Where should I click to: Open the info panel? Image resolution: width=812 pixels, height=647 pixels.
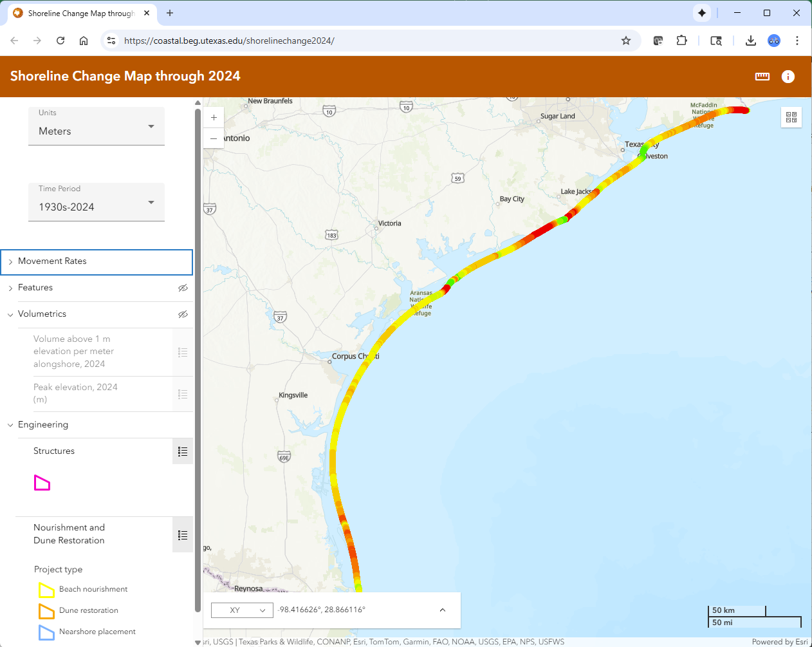pos(788,76)
